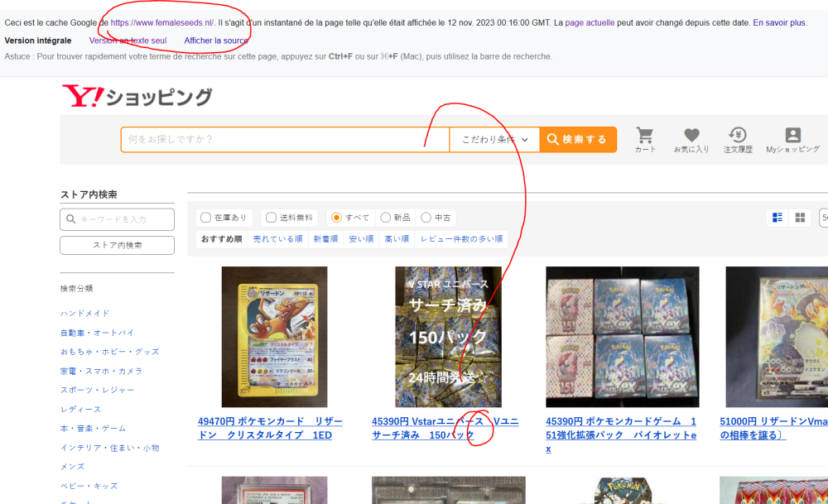The width and height of the screenshot is (828, 504).
Task: Sort by 新着順
Action: (325, 239)
